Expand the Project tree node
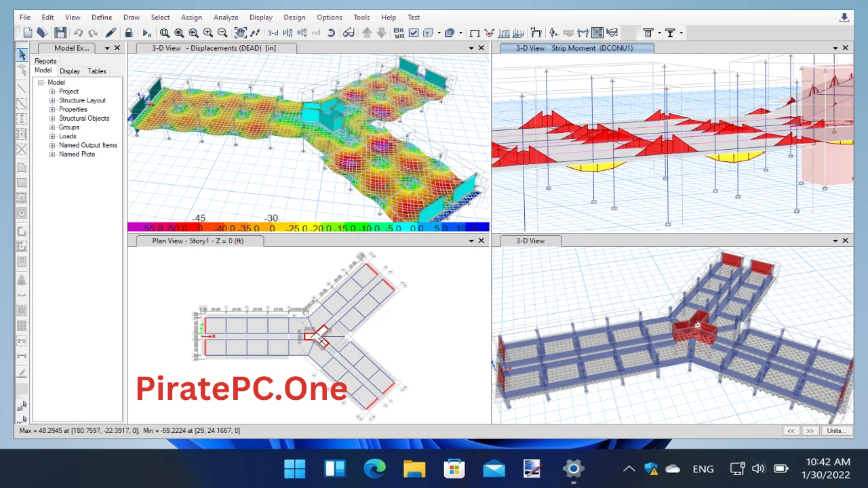Viewport: 868px width, 488px height. tap(52, 91)
